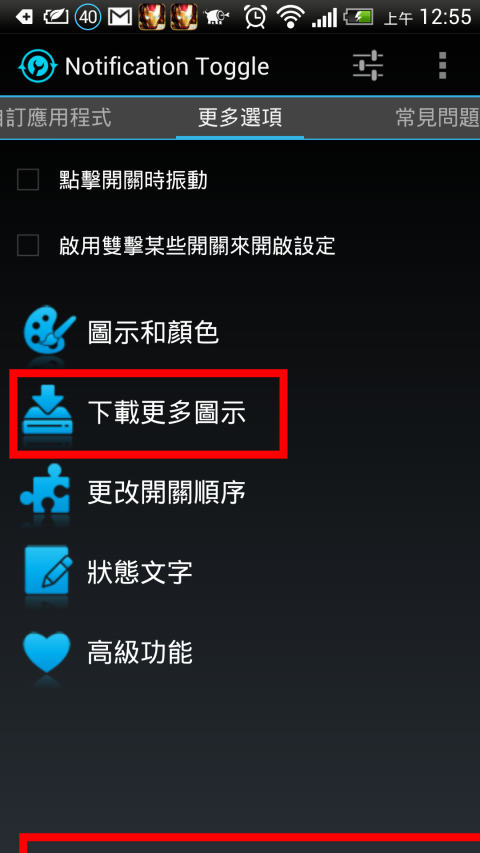Screen dimensions: 480x853
Task: Open 高級功能 entry
Action: click(140, 652)
